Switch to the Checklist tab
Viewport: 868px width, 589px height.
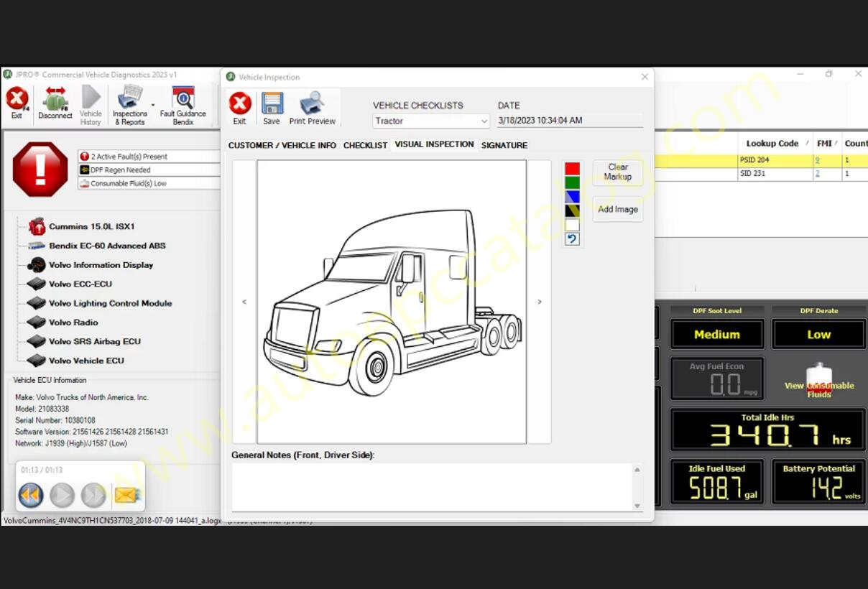365,145
